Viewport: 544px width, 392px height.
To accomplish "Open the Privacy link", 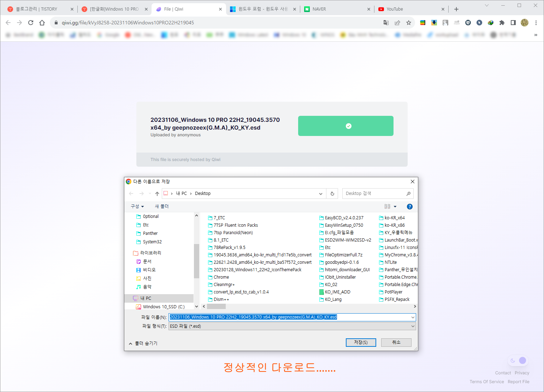I will [522, 373].
